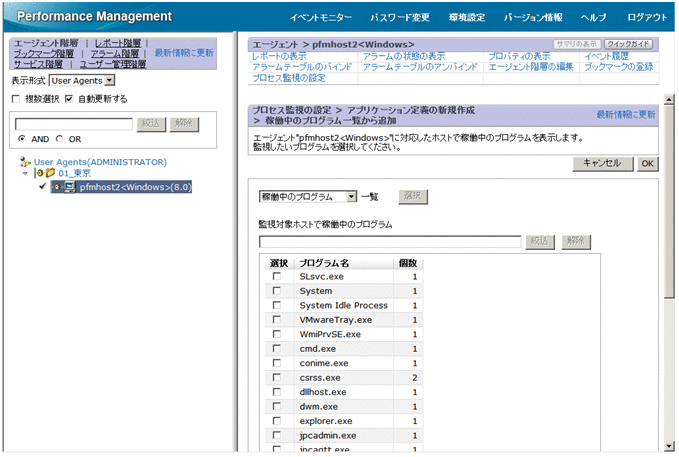Viewport: 679px width, 457px height.
Task: Switch to サービス階層 tab
Action: (x=38, y=64)
